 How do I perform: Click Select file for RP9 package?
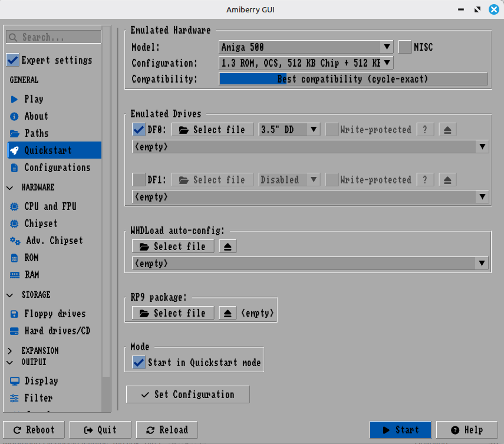pyautogui.click(x=173, y=313)
